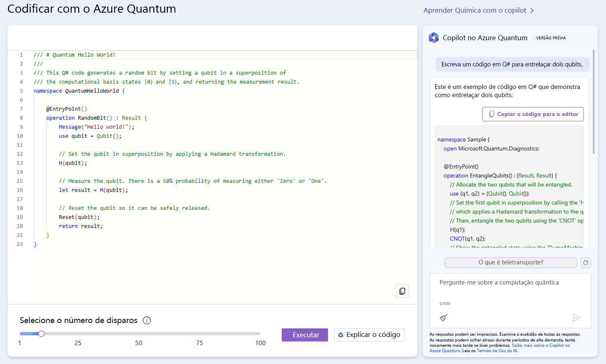Click Copiar o código para o editor
Viewport: 606px width, 364px height.
point(533,114)
